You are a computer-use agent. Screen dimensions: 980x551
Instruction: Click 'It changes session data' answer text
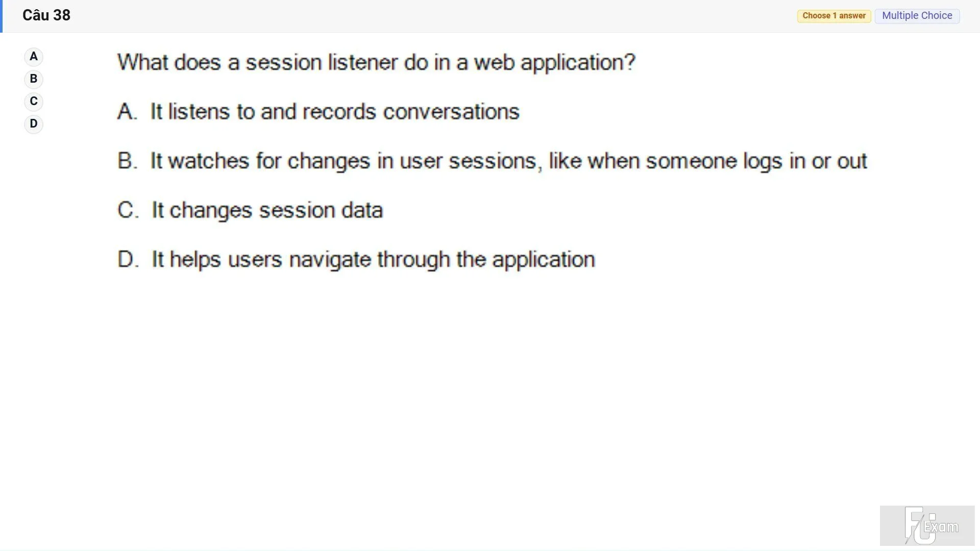tap(267, 210)
